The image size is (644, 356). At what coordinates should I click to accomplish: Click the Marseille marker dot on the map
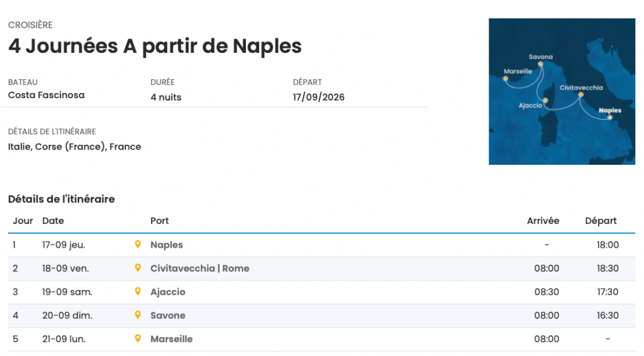click(505, 79)
